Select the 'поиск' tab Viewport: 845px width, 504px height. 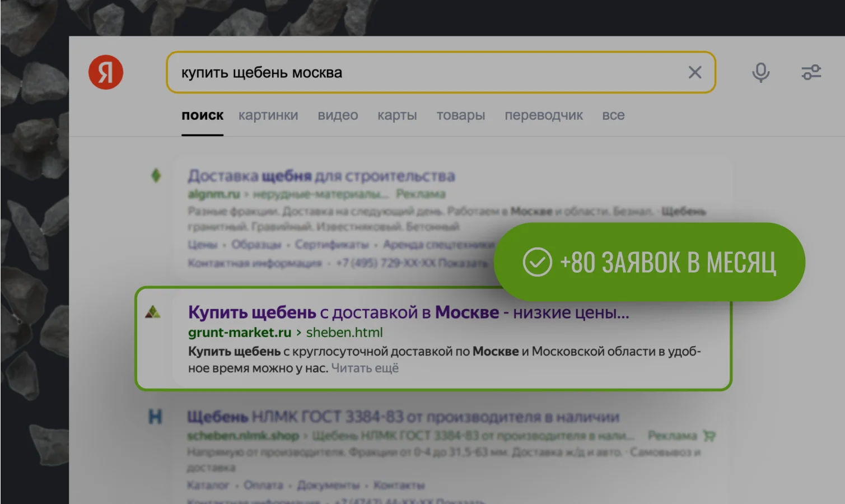202,115
